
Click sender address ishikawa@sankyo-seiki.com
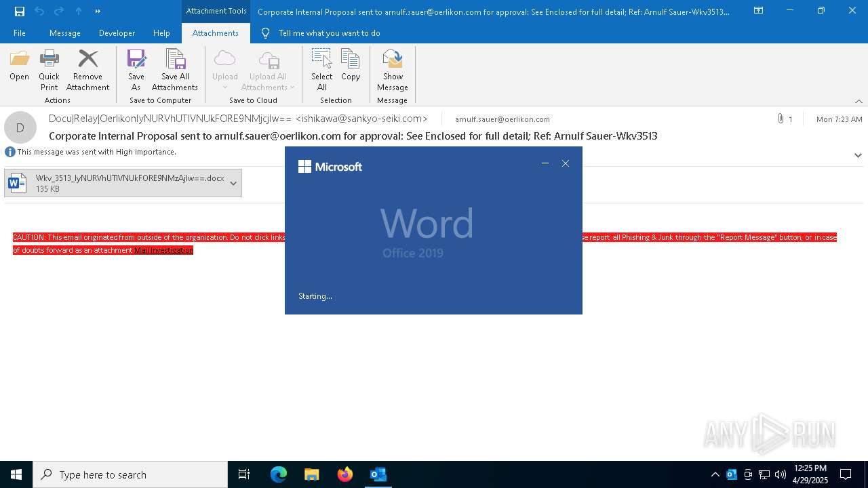coord(361,118)
